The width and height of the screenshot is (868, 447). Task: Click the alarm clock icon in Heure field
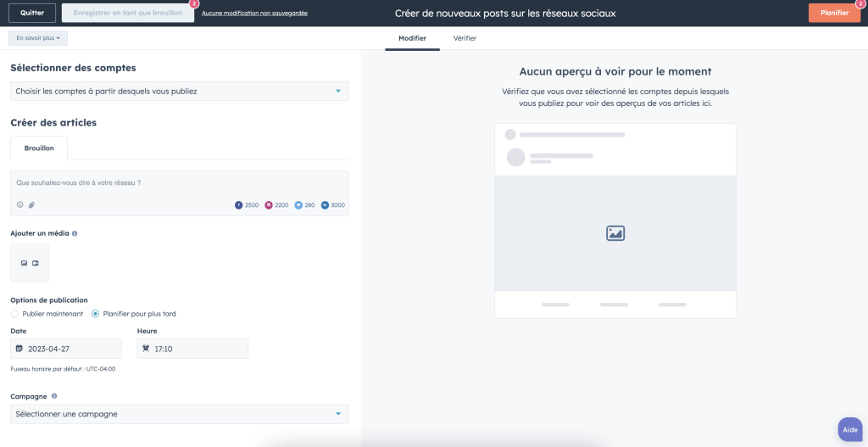(x=146, y=349)
